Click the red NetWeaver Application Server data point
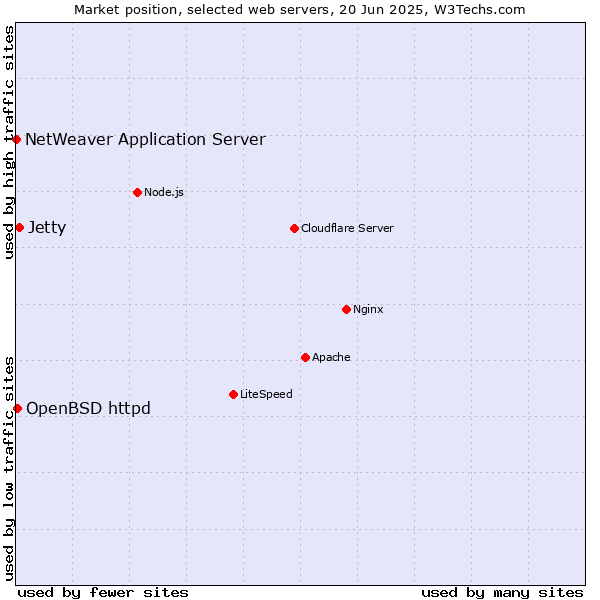Image resolution: width=600 pixels, height=600 pixels. click(16, 140)
